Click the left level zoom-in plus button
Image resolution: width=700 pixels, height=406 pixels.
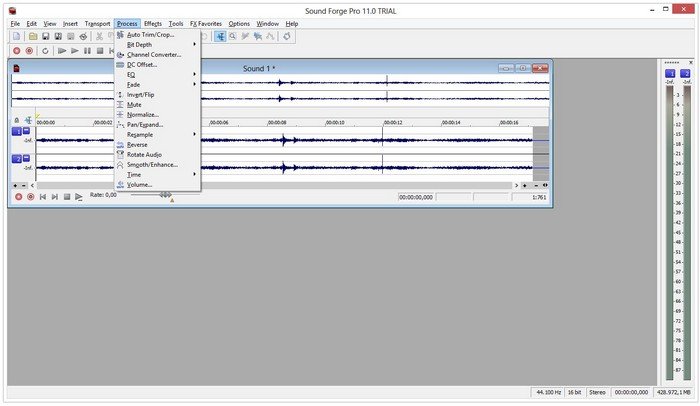15,185
